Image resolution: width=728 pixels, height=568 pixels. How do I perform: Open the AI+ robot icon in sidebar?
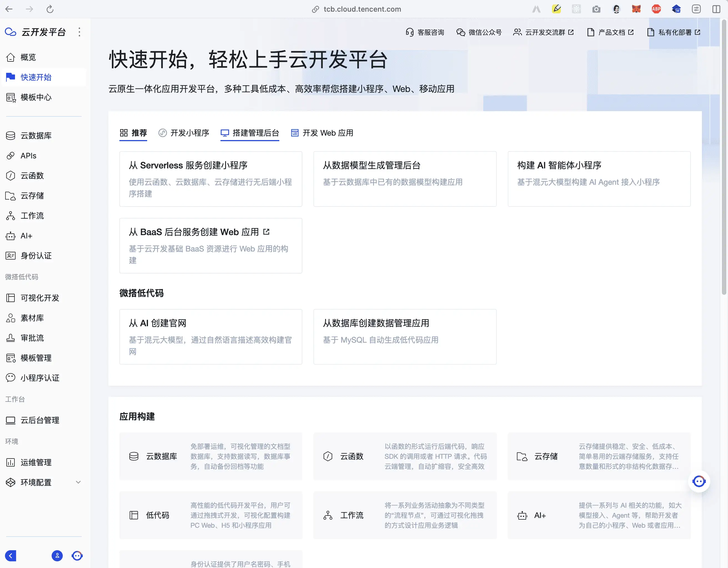point(10,236)
